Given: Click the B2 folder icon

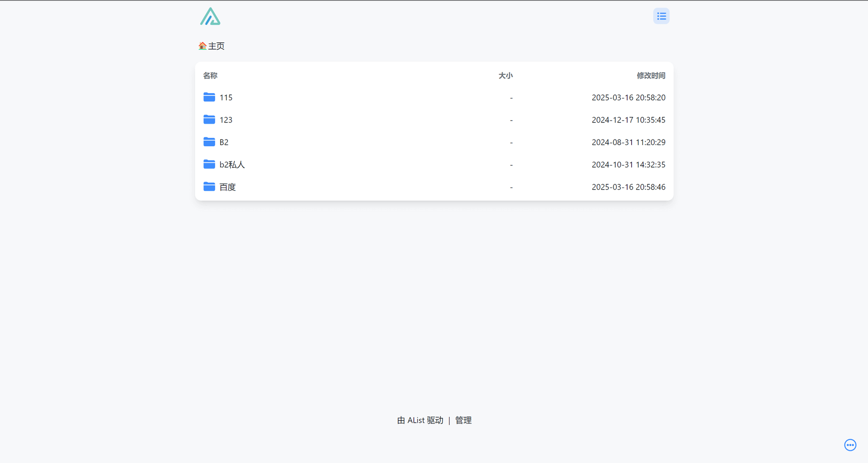Looking at the screenshot, I should pyautogui.click(x=209, y=142).
